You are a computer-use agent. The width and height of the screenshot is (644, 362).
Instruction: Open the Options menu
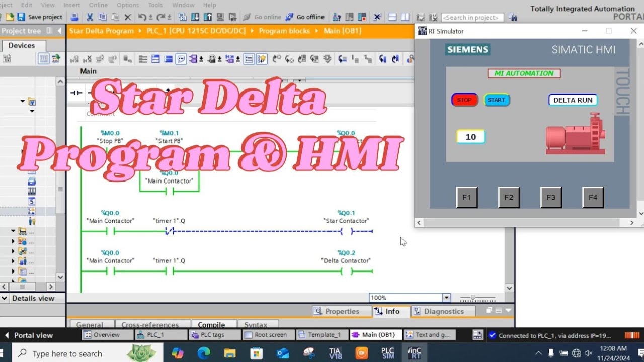128,5
